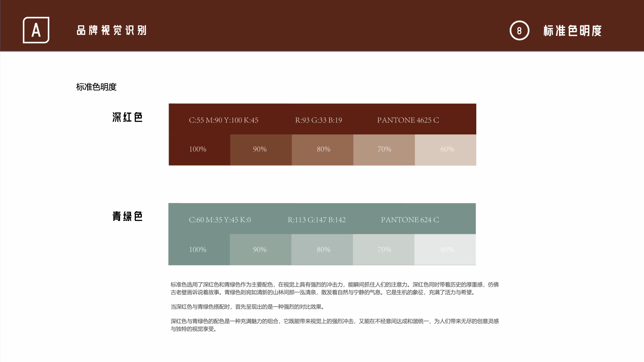The image size is (644, 362).
Task: Choose the teal green 80% swatch
Action: click(322, 250)
